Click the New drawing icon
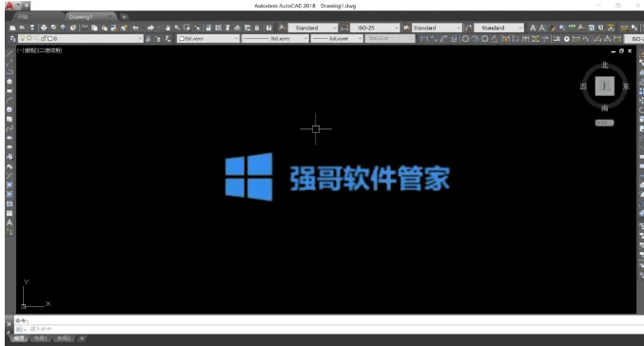 pyautogui.click(x=12, y=28)
